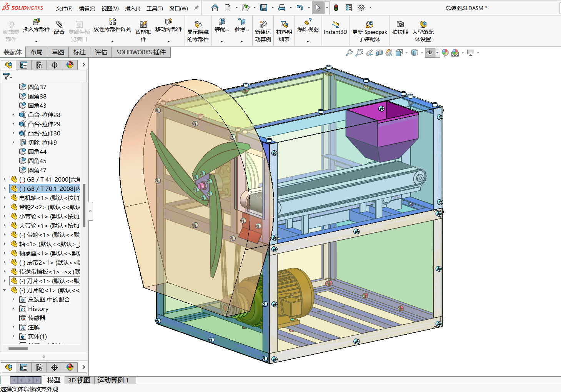
Task: Open dropdown arrow under 爆炸视图
Action: (x=308, y=41)
